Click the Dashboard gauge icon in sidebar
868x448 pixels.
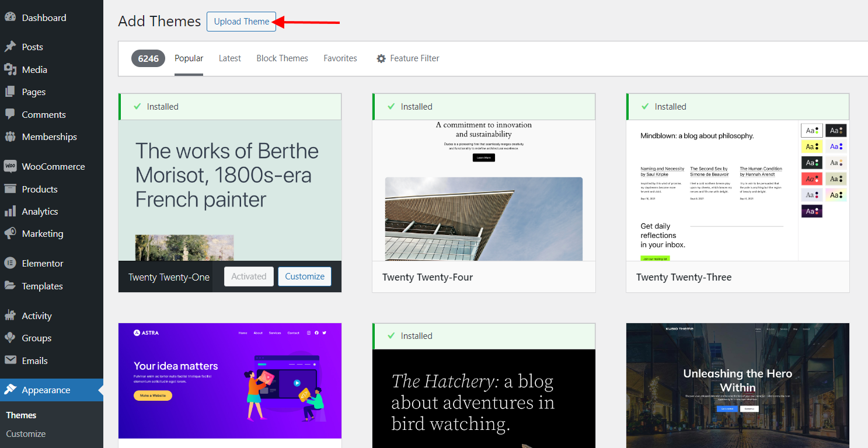(x=10, y=17)
